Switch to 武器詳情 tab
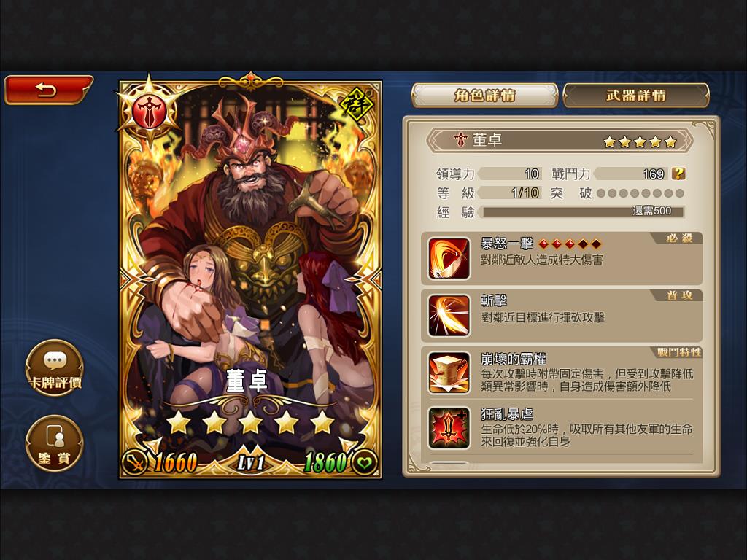 point(636,96)
